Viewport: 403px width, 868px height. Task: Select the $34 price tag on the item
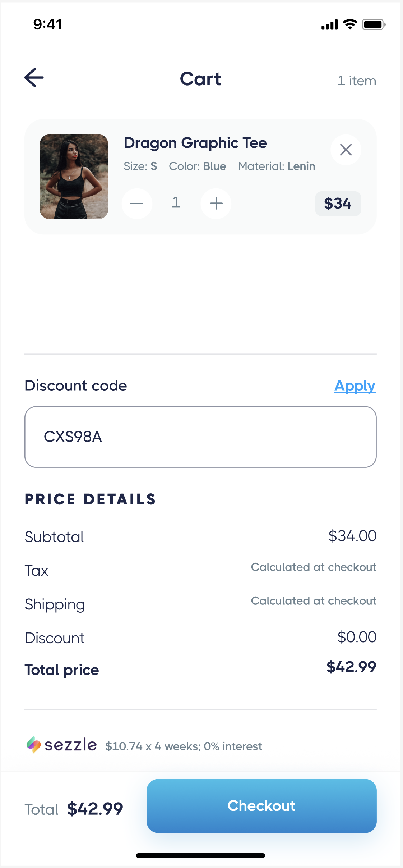tap(338, 204)
